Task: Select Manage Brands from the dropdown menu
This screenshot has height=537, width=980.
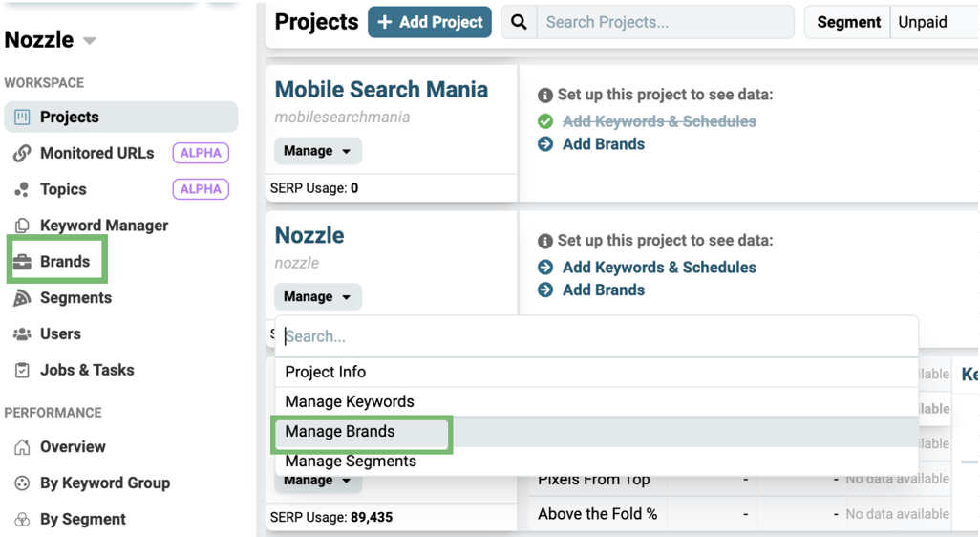Action: coord(340,432)
